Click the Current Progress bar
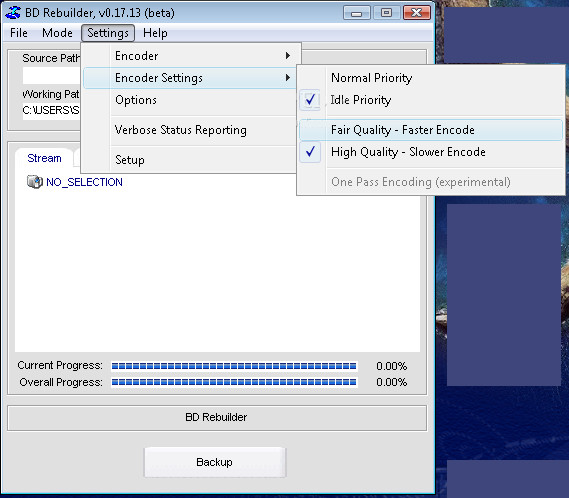Image resolution: width=569 pixels, height=498 pixels. click(234, 366)
